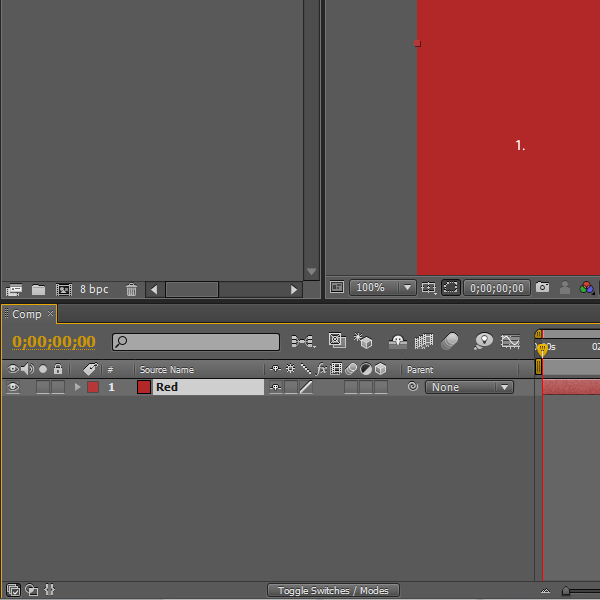
Task: Click the Video eye column header
Action: click(13, 369)
